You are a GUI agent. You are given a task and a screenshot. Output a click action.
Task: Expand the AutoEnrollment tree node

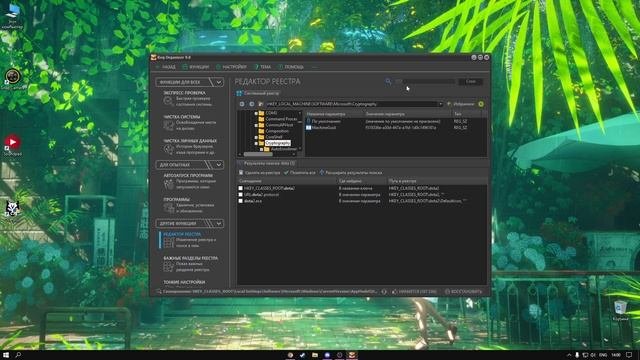pyautogui.click(x=261, y=149)
